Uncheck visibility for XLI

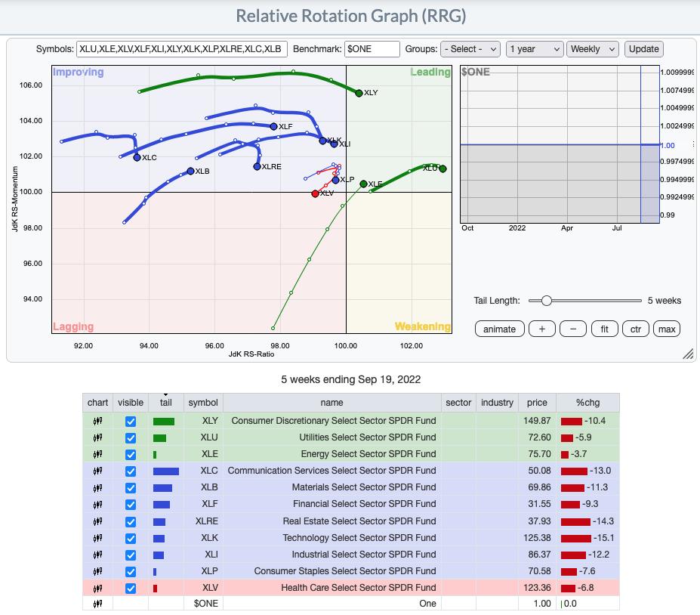click(x=131, y=555)
